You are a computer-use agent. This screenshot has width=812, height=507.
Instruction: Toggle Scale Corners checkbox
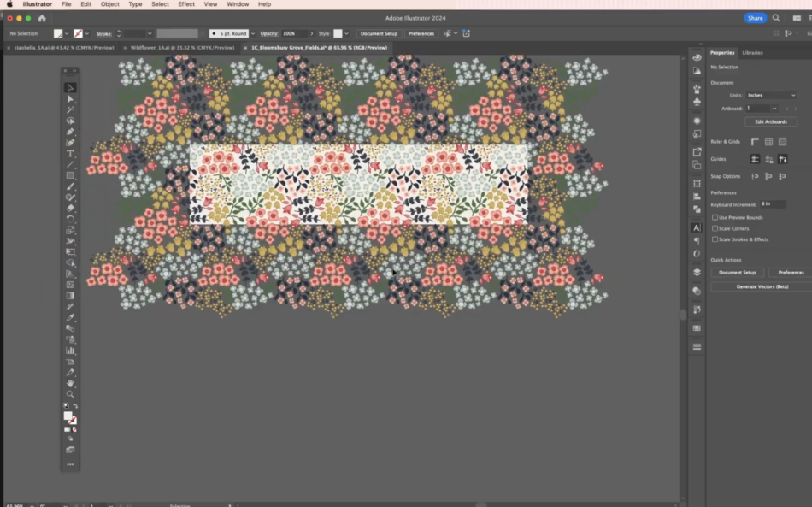click(715, 228)
